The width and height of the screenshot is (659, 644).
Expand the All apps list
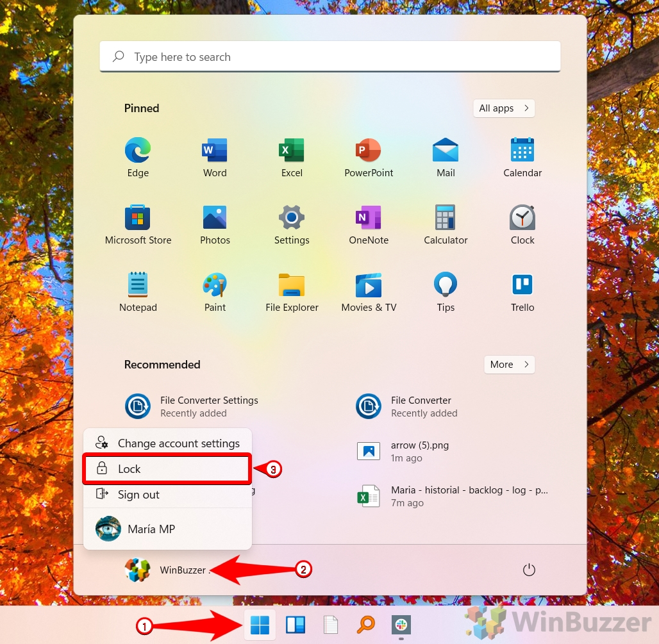pos(504,108)
